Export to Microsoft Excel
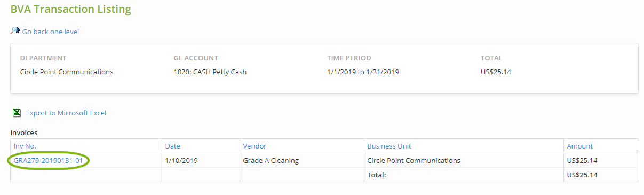Viewport: 644px width, 195px height. click(x=66, y=113)
